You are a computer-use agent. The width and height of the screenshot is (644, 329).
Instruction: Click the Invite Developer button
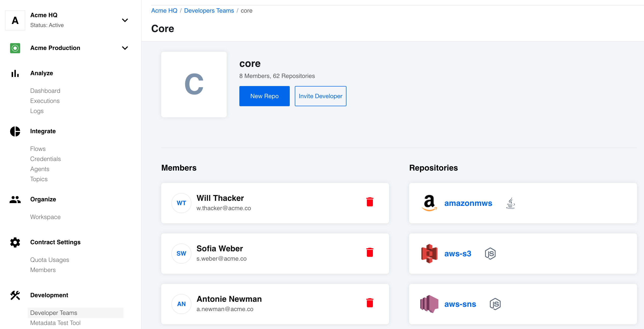pos(320,96)
